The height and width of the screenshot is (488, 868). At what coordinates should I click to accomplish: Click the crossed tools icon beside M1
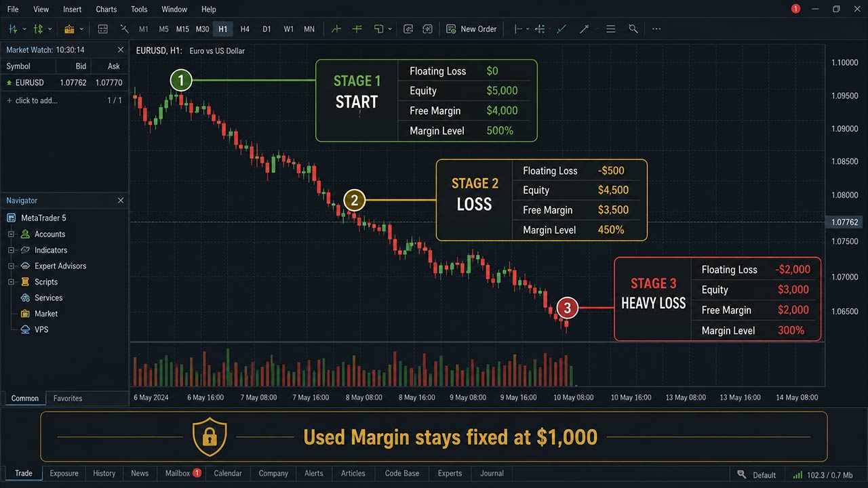tap(124, 29)
